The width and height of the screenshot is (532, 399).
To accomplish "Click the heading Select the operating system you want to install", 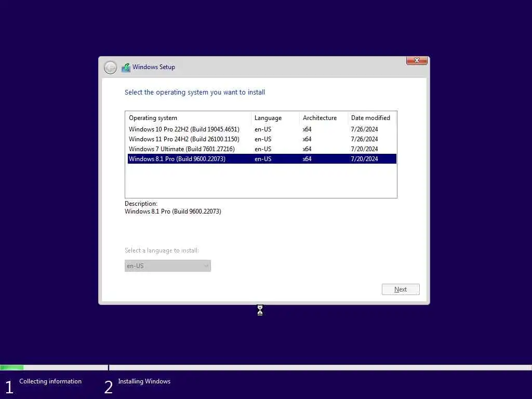I will tap(195, 92).
